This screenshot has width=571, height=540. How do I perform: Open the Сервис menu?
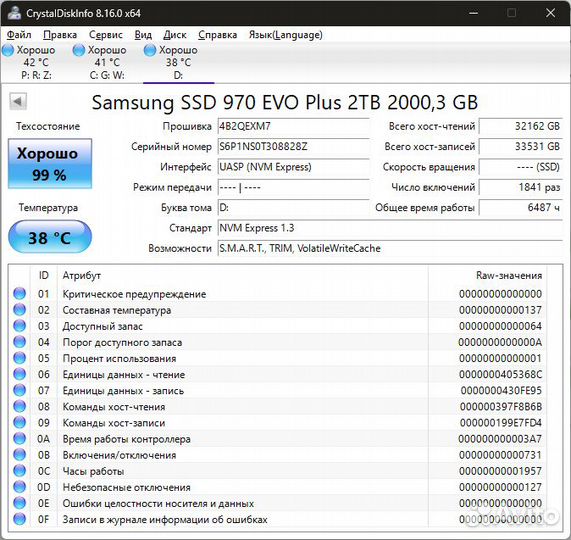106,35
